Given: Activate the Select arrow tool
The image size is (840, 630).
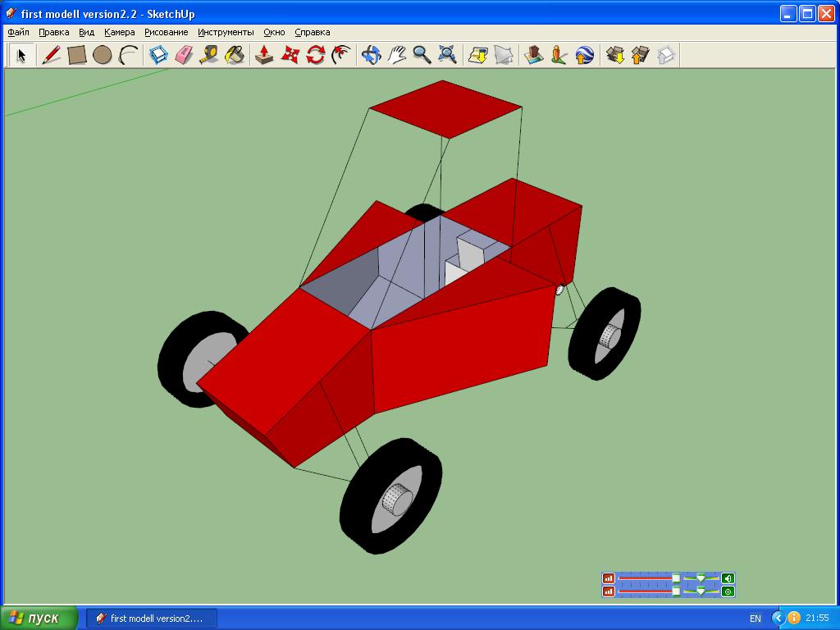Looking at the screenshot, I should click(21, 55).
